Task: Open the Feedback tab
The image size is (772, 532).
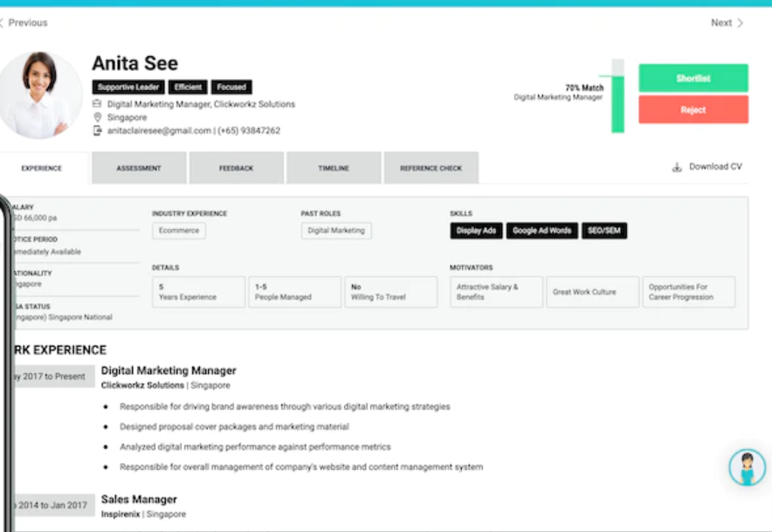Action: pyautogui.click(x=237, y=168)
